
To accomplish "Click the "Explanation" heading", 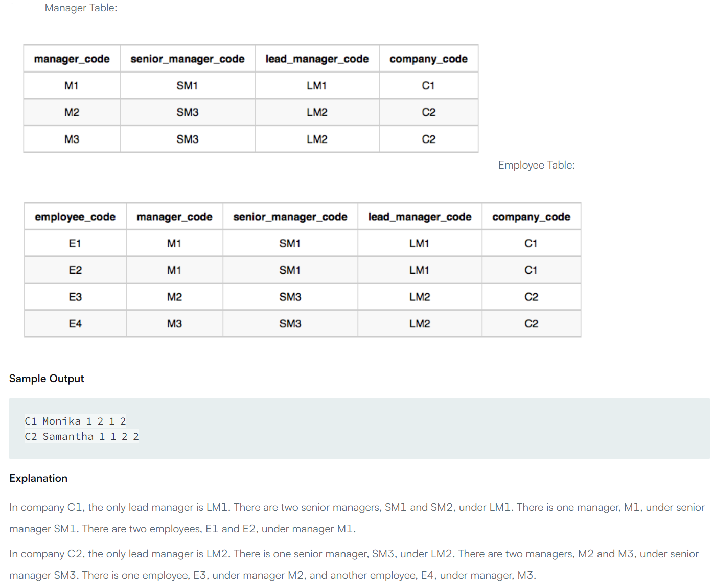I will tap(38, 478).
